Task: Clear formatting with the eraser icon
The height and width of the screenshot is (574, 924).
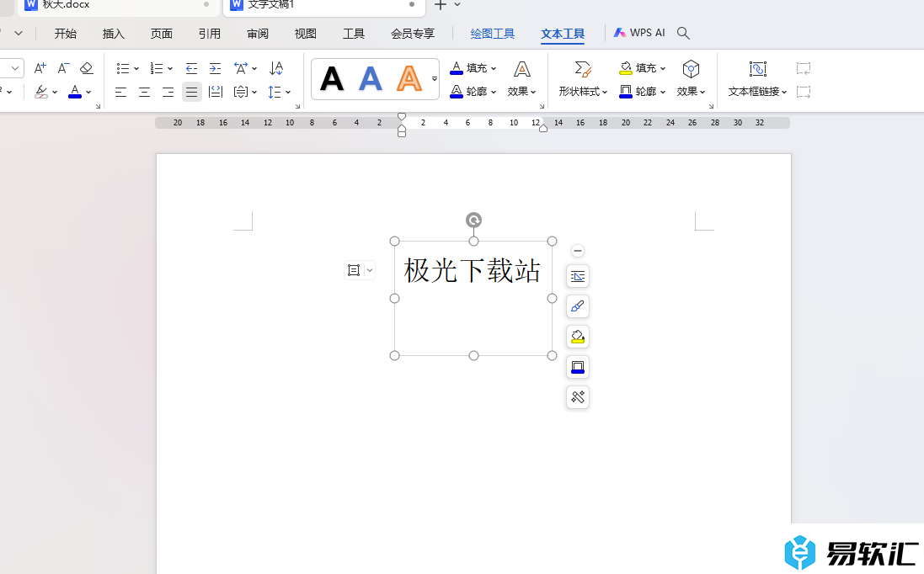Action: coord(87,68)
